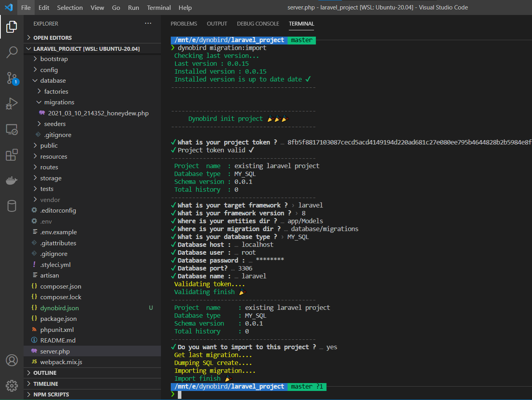Click the gear icon beside .editorconfig
The height and width of the screenshot is (400, 532).
(34, 210)
